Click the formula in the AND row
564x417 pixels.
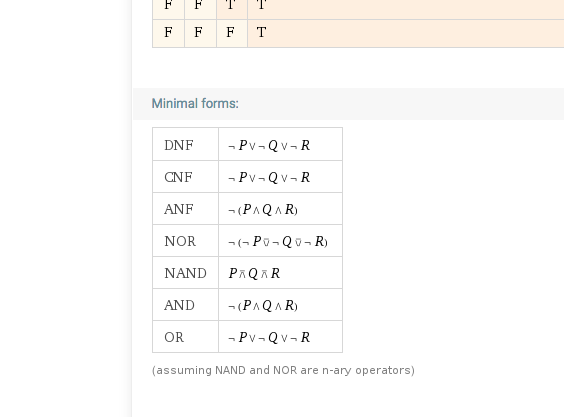(x=263, y=305)
